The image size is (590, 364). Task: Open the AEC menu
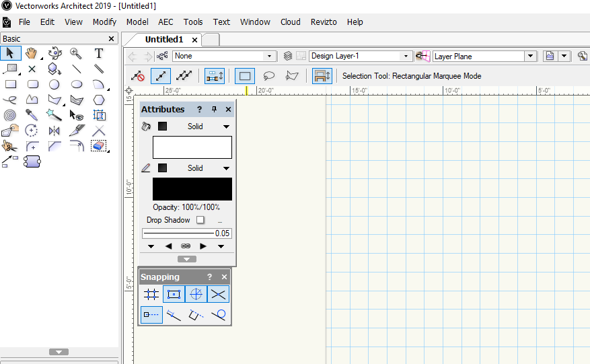coord(165,22)
